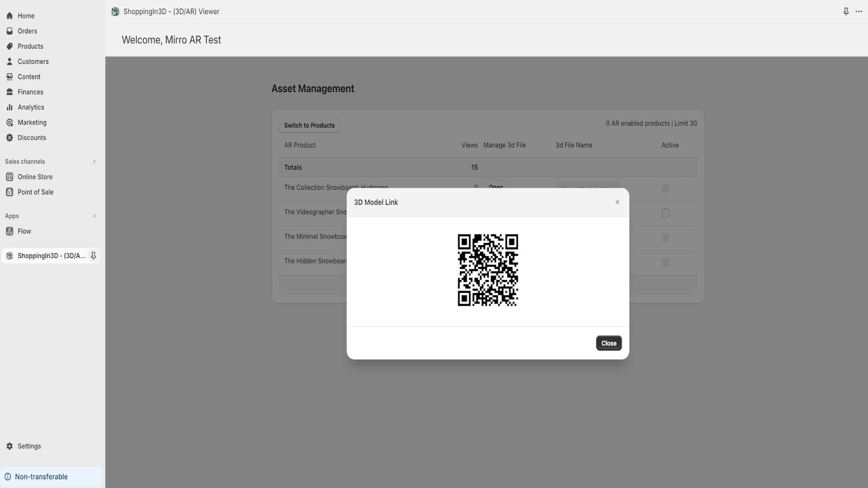Click the Point of Sale icon
868x488 pixels.
[9, 192]
